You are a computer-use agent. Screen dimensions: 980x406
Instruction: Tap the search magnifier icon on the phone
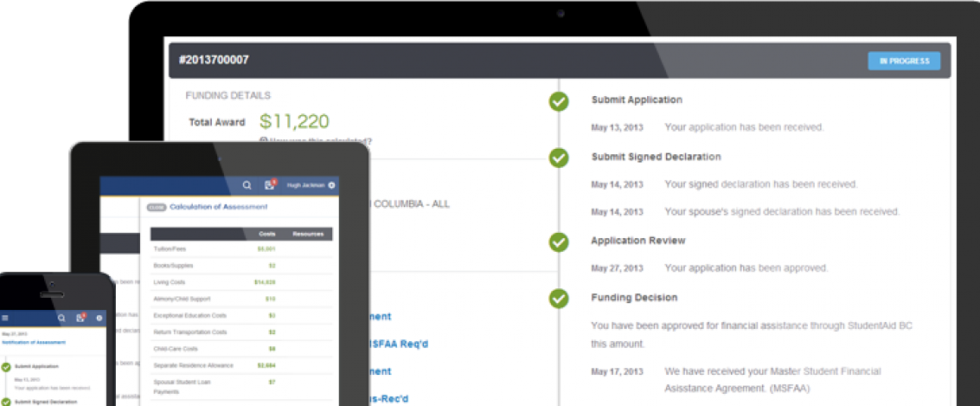[61, 318]
